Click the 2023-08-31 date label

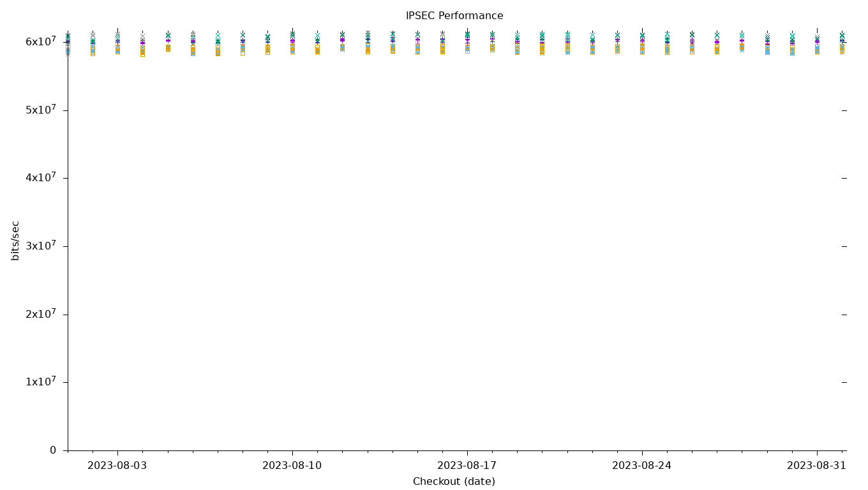pos(817,466)
